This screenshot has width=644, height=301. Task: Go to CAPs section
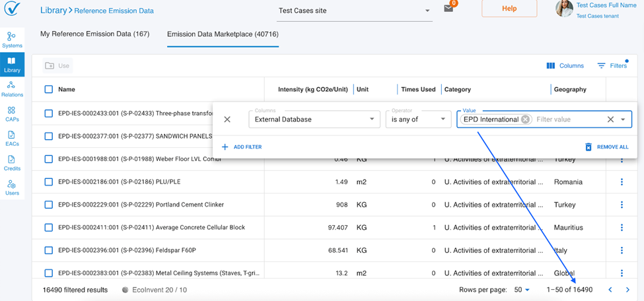tap(12, 114)
